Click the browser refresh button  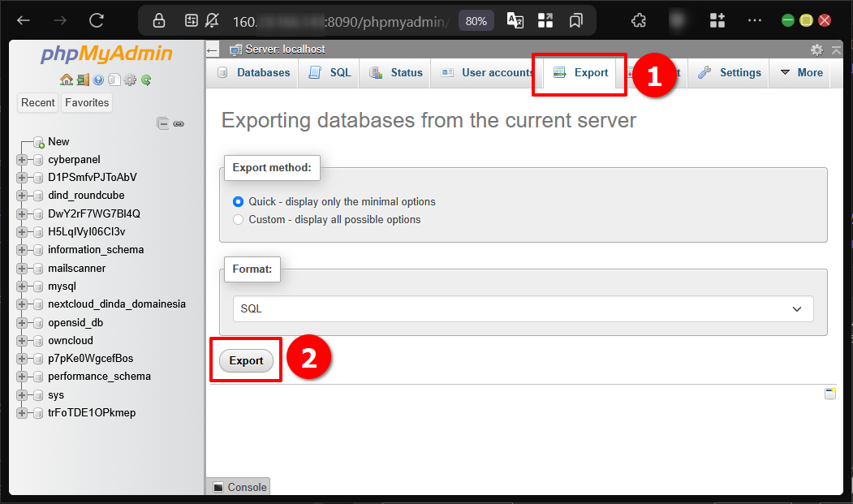pos(97,20)
